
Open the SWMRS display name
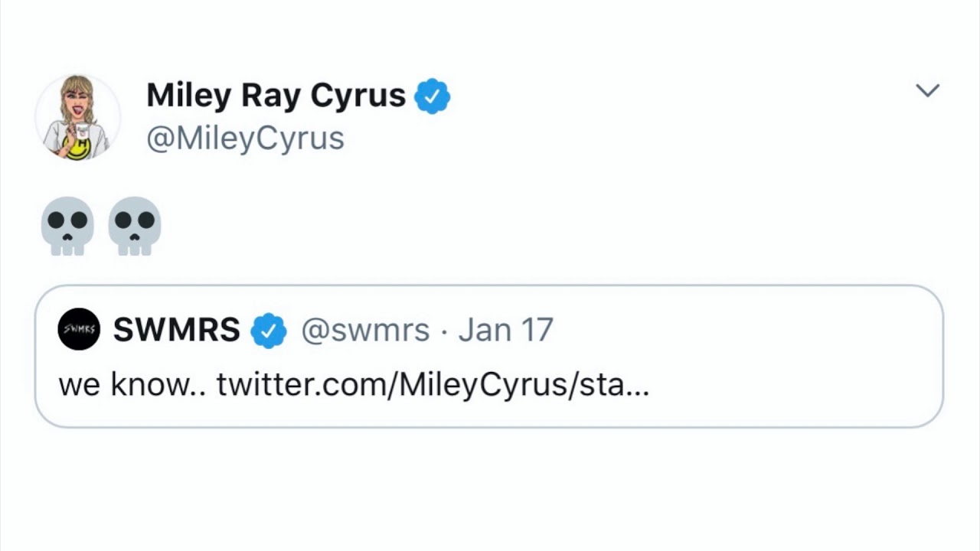coord(176,330)
